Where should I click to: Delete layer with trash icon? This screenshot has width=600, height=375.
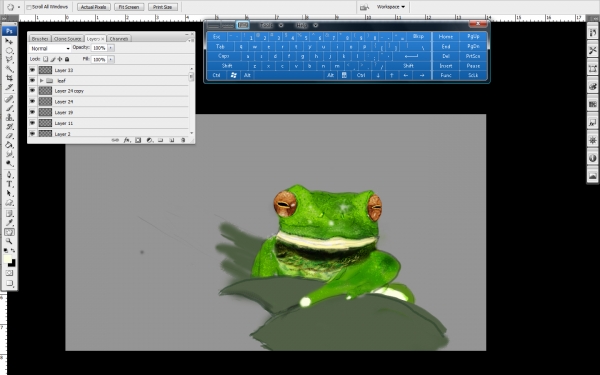(183, 140)
